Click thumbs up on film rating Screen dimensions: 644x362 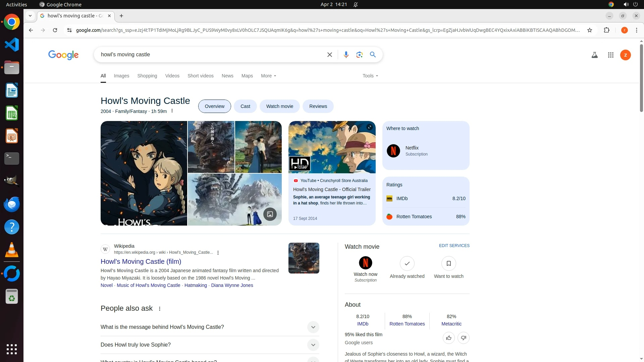(x=448, y=338)
